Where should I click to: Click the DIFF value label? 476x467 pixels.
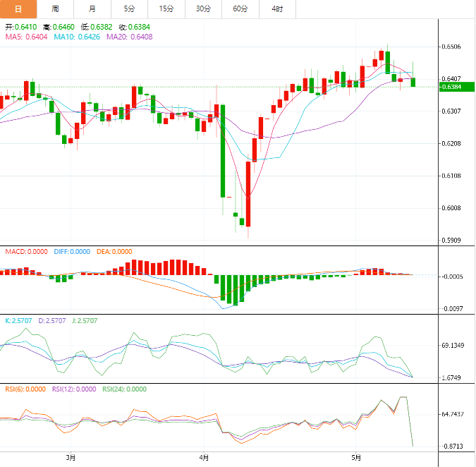[x=72, y=252]
